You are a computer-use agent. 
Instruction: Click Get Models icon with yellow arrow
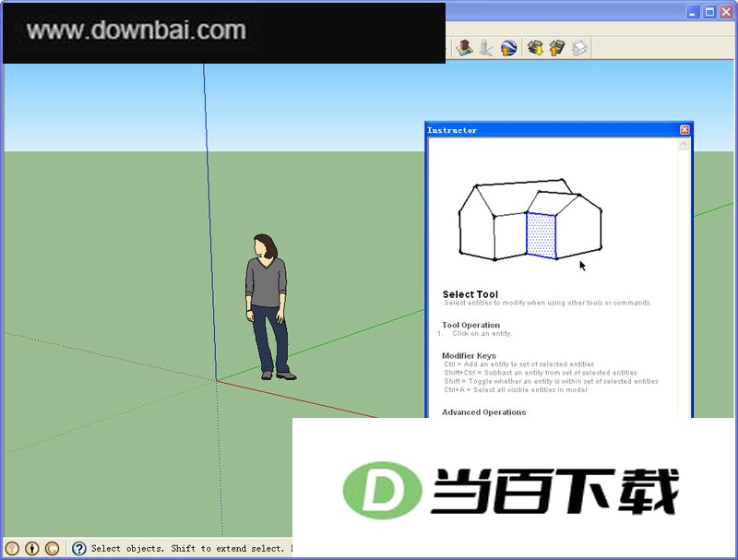[x=536, y=48]
